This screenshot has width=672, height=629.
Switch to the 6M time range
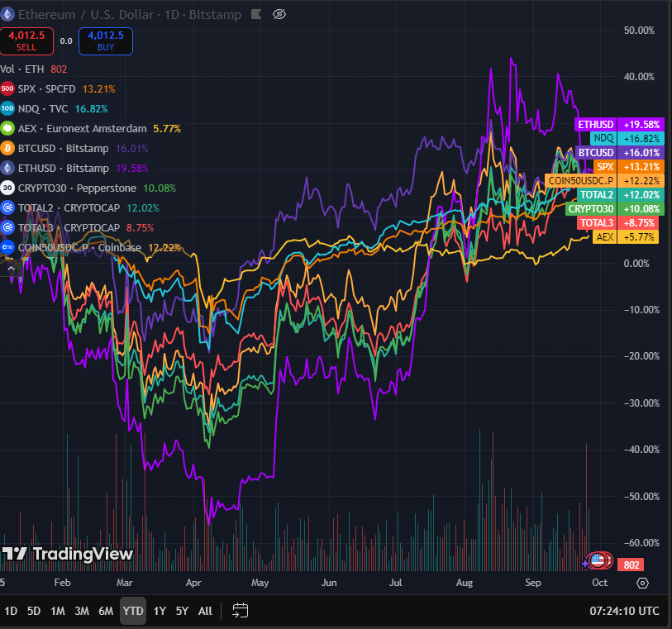(x=106, y=611)
